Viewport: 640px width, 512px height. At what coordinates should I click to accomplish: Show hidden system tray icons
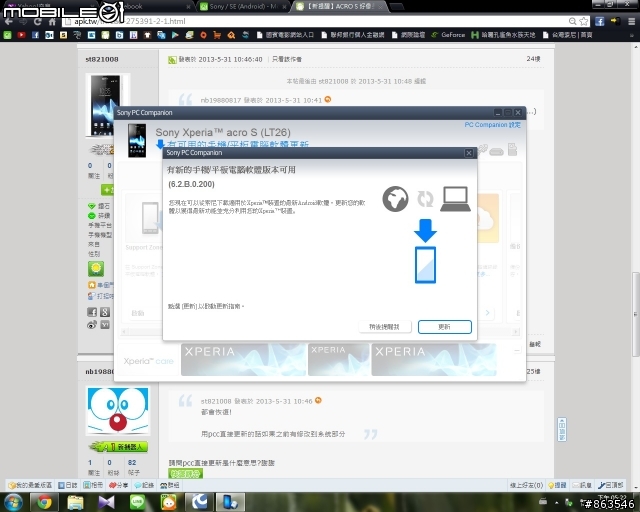pyautogui.click(x=556, y=503)
